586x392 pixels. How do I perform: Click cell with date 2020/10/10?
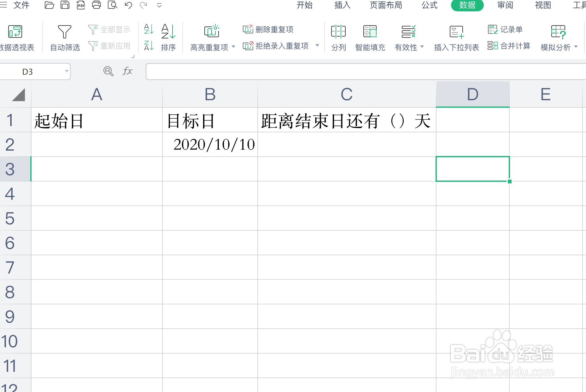(x=210, y=145)
